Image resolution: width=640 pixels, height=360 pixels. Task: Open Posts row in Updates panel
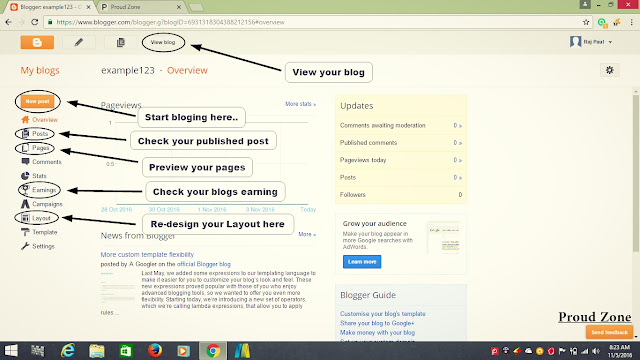pos(401,178)
